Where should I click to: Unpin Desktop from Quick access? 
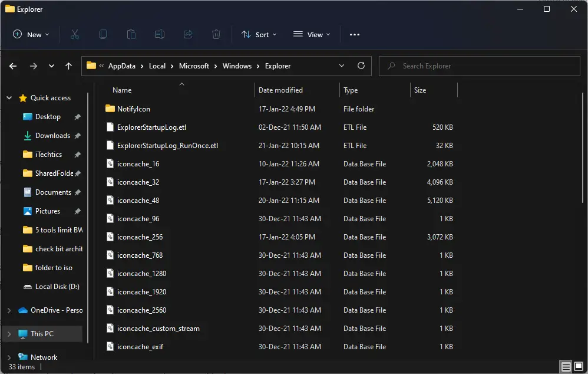[x=78, y=117]
